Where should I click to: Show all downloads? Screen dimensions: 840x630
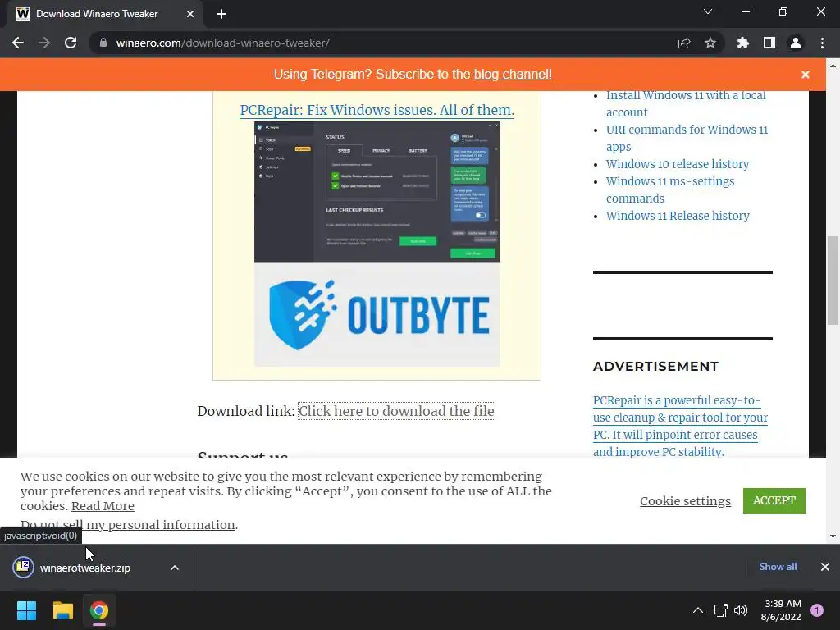click(778, 567)
